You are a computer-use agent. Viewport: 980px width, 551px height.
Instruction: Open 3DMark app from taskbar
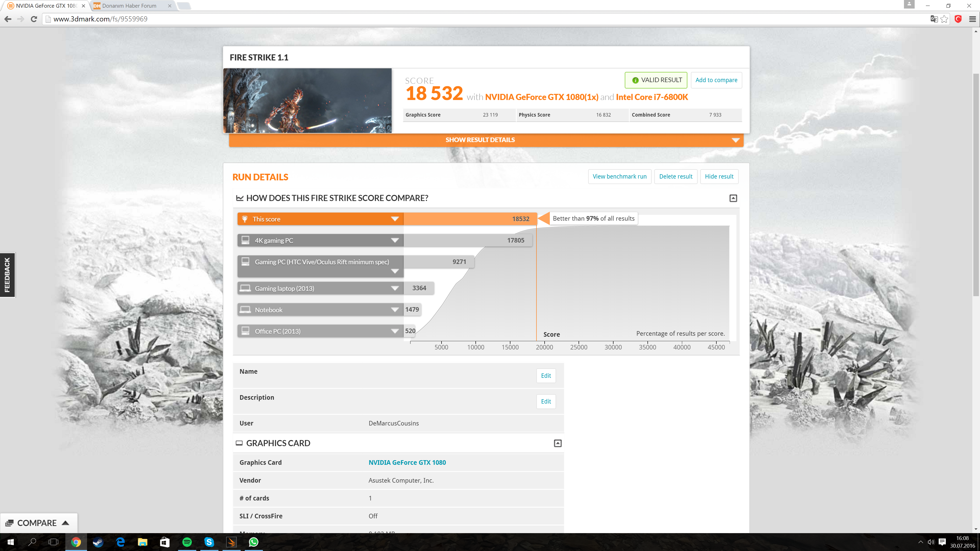tap(231, 542)
